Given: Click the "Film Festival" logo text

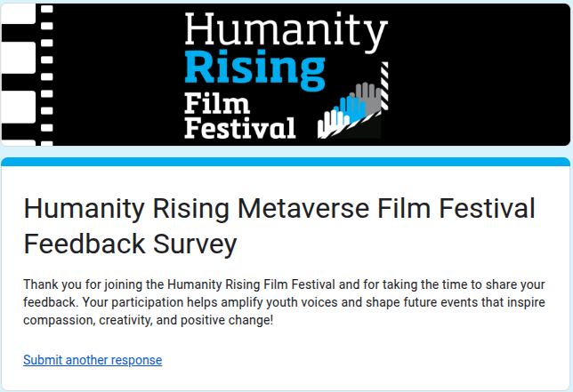Looking at the screenshot, I should [x=238, y=115].
